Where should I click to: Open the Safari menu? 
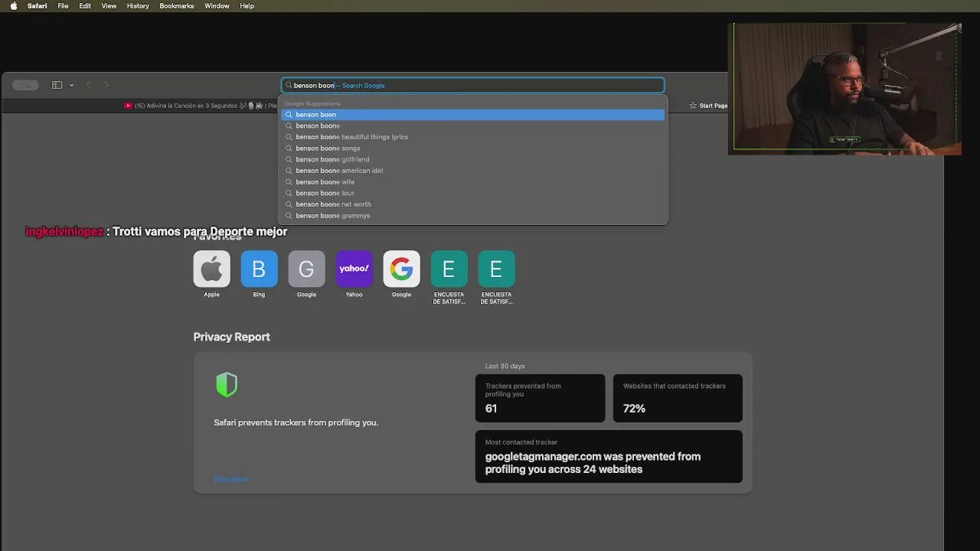coord(38,6)
